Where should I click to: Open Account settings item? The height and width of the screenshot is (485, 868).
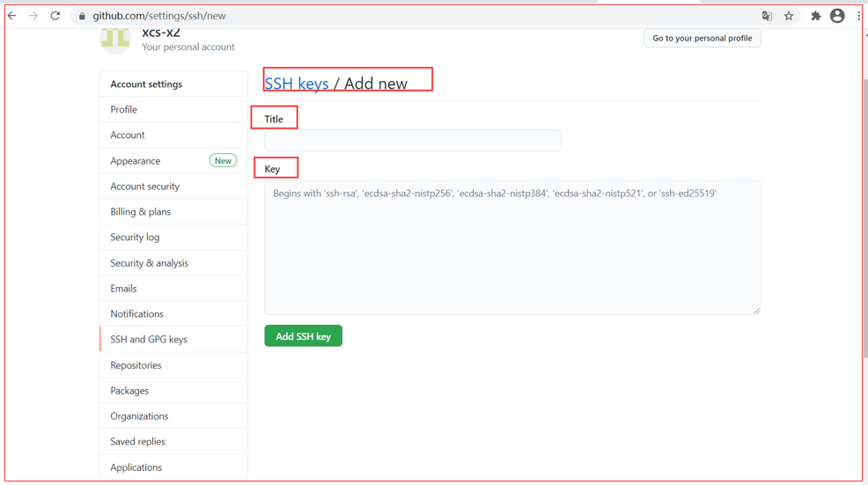[x=173, y=135]
